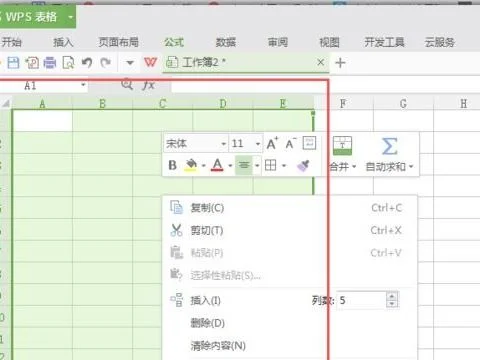Open the 视图 ribbon tab
The width and height of the screenshot is (480, 360).
click(x=329, y=42)
